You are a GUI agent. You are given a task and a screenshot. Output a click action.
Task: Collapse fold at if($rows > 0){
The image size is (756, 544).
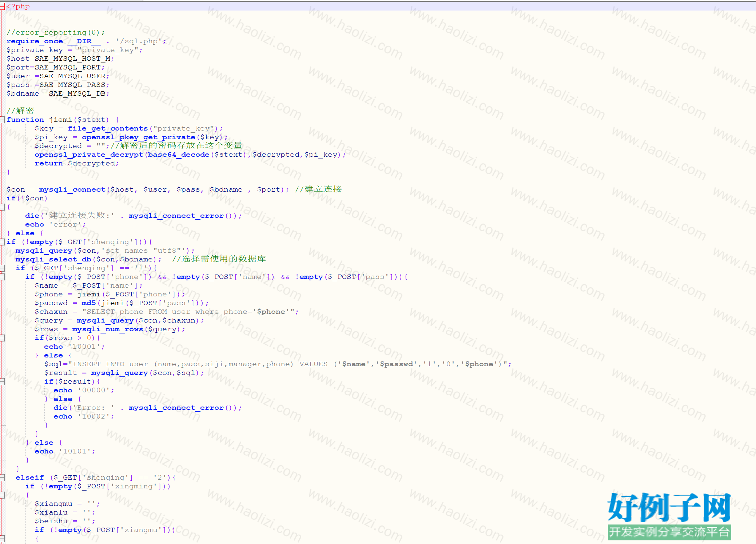point(2,338)
